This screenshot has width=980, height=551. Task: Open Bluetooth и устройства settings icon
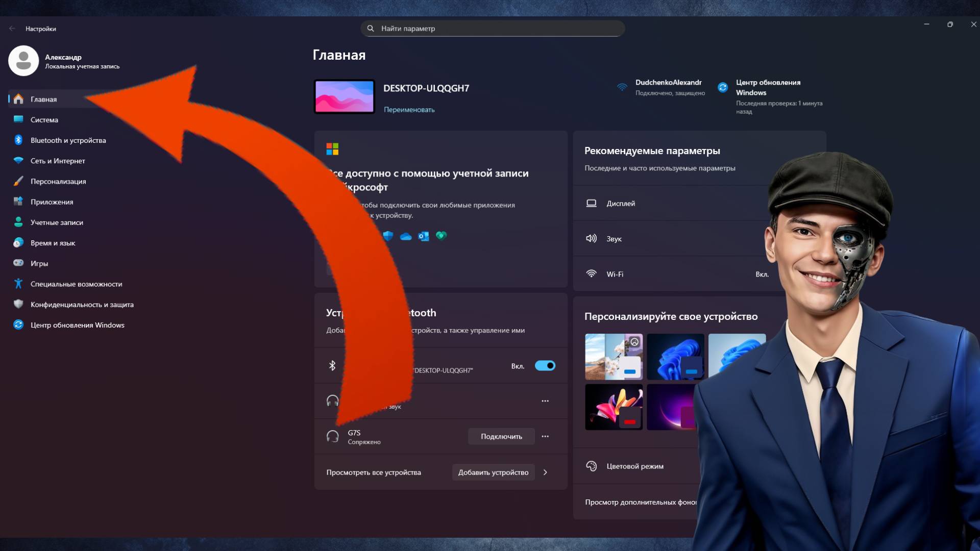click(x=18, y=140)
